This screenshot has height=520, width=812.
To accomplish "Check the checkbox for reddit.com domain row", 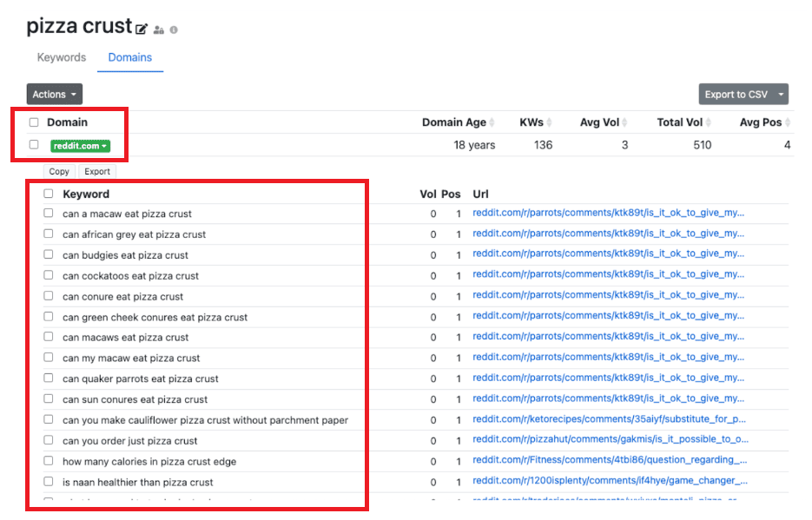I will 32,145.
